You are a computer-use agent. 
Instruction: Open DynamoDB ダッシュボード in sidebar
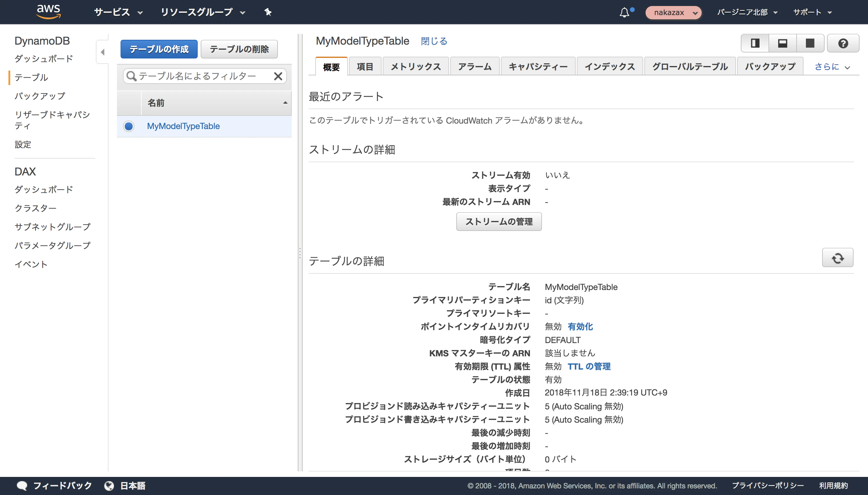43,58
